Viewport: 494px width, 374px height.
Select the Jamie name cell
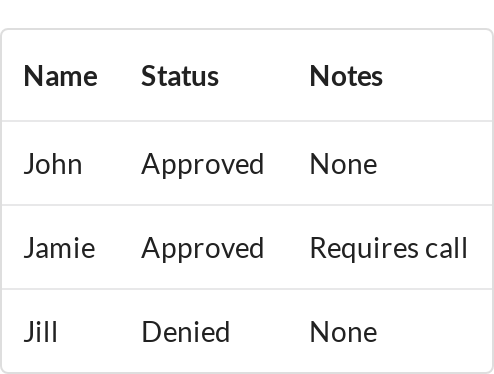pos(60,248)
